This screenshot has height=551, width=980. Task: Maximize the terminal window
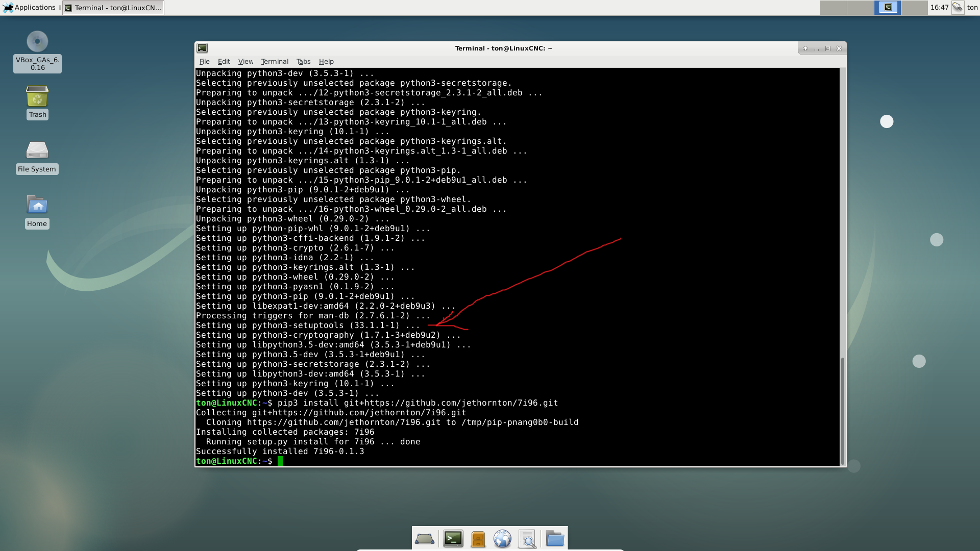828,48
